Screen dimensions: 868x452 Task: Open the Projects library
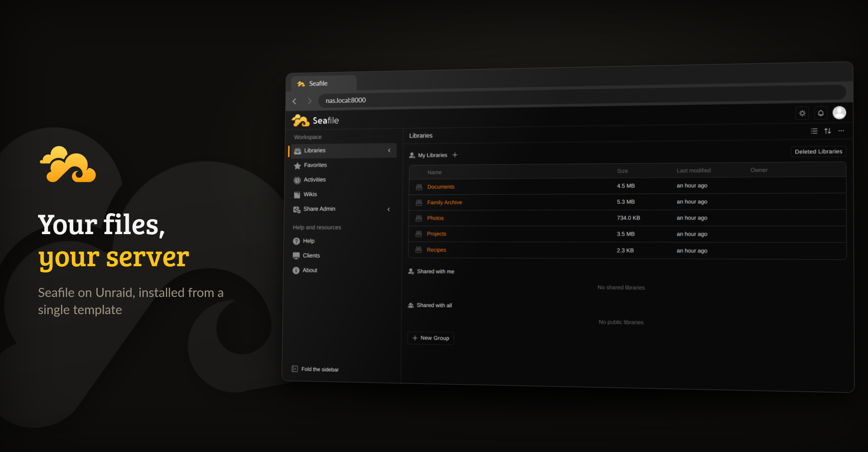tap(437, 234)
